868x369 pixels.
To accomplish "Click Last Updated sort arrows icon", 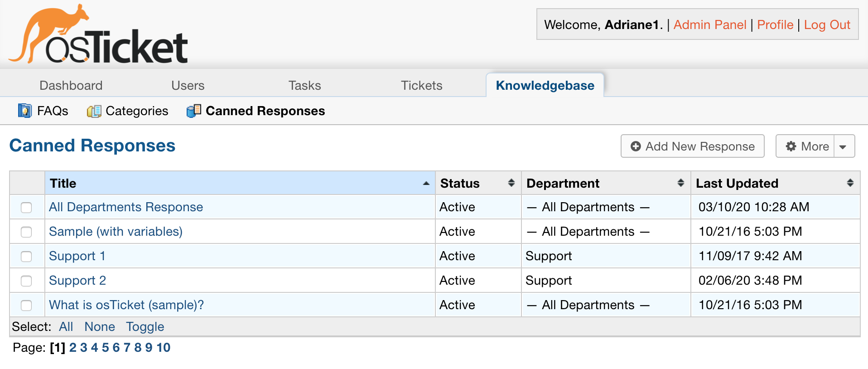I will click(850, 183).
